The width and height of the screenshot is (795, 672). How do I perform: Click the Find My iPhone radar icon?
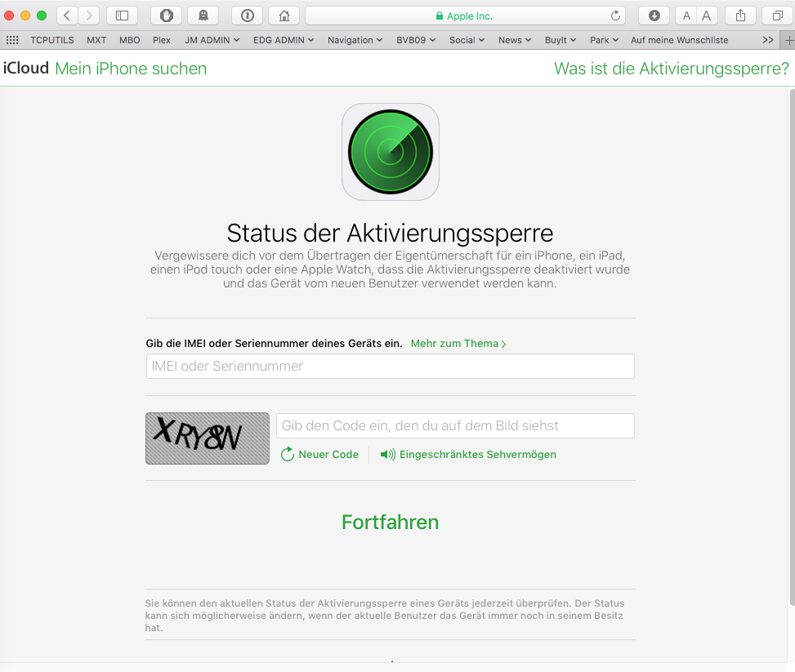point(391,152)
